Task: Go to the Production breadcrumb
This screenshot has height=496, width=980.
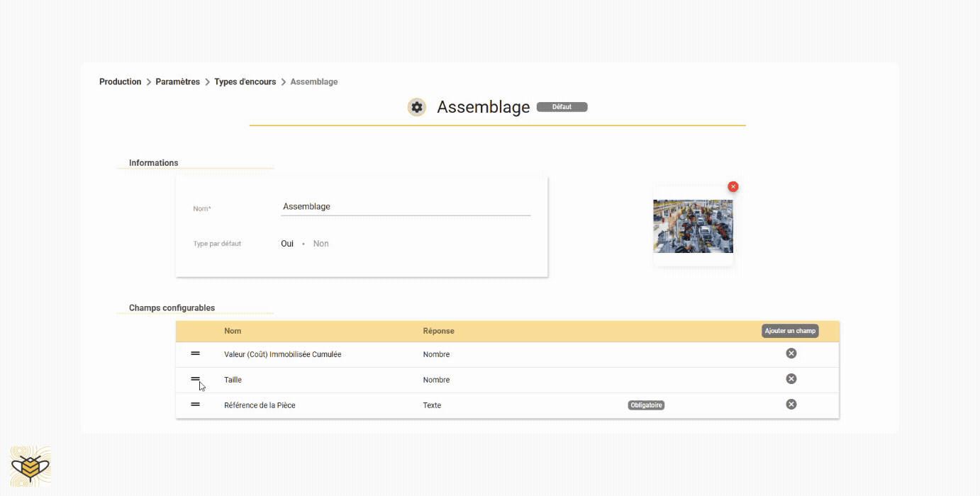Action: [x=121, y=82]
